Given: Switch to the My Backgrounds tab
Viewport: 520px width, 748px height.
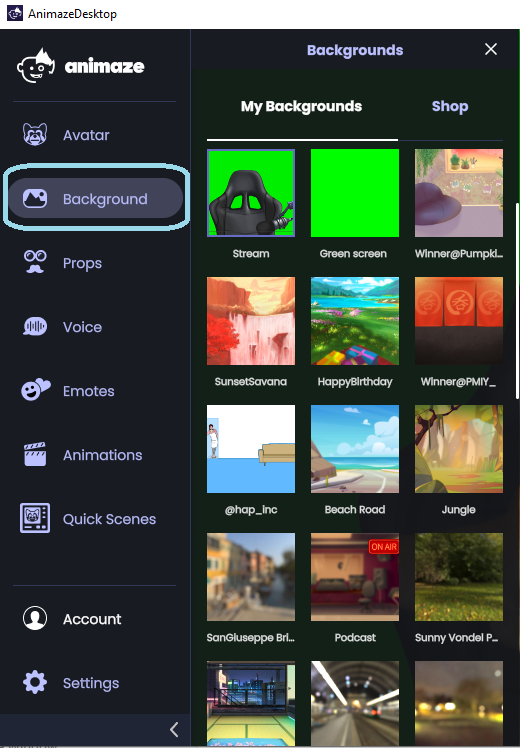Looking at the screenshot, I should pyautogui.click(x=301, y=106).
